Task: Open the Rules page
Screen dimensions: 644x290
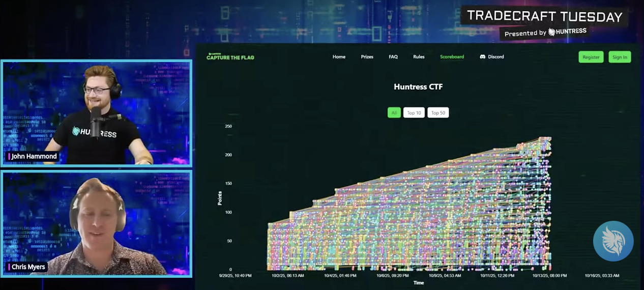Action: [419, 57]
